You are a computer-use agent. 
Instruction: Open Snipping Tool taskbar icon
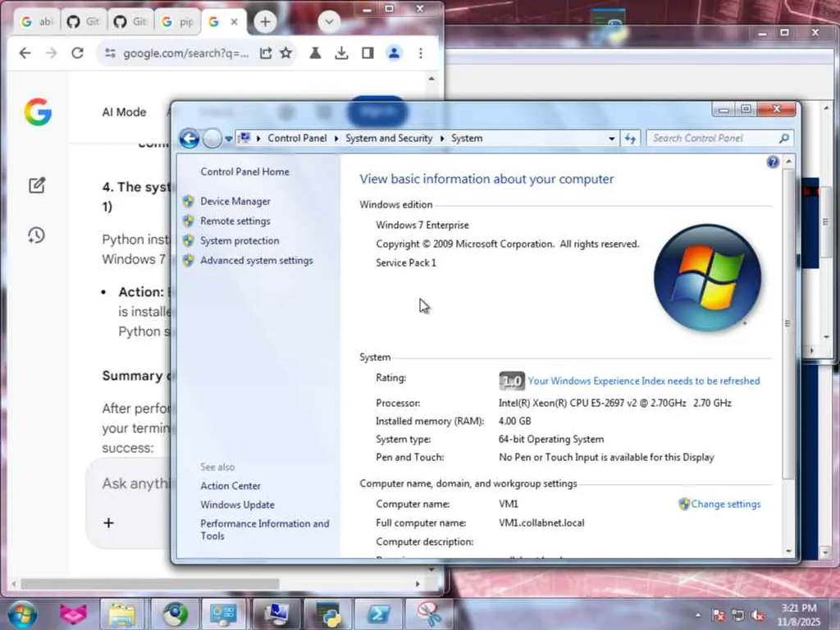428,614
